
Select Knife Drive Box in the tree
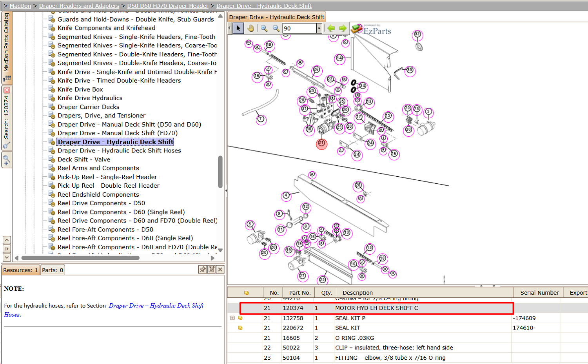[x=80, y=89]
